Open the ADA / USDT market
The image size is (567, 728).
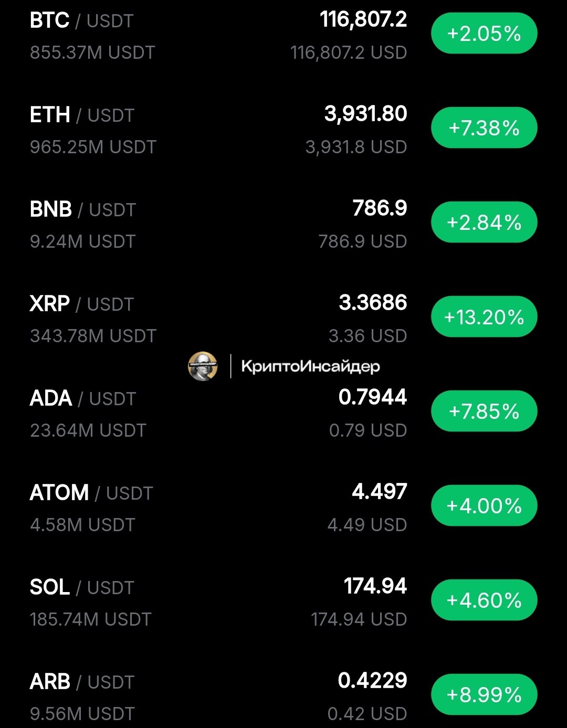click(83, 399)
